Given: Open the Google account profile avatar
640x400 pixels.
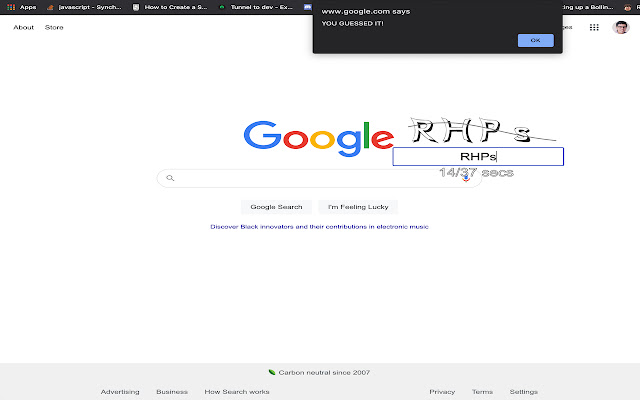Looking at the screenshot, I should pos(621,27).
